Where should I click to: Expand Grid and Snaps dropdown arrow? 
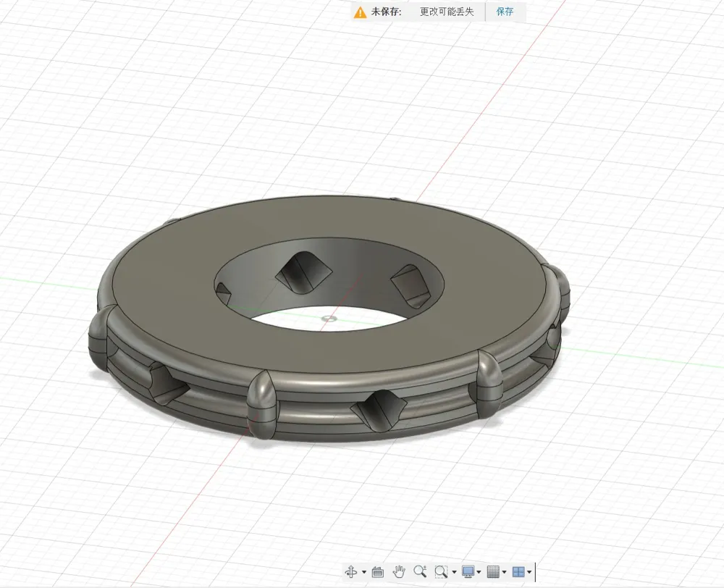click(x=504, y=572)
